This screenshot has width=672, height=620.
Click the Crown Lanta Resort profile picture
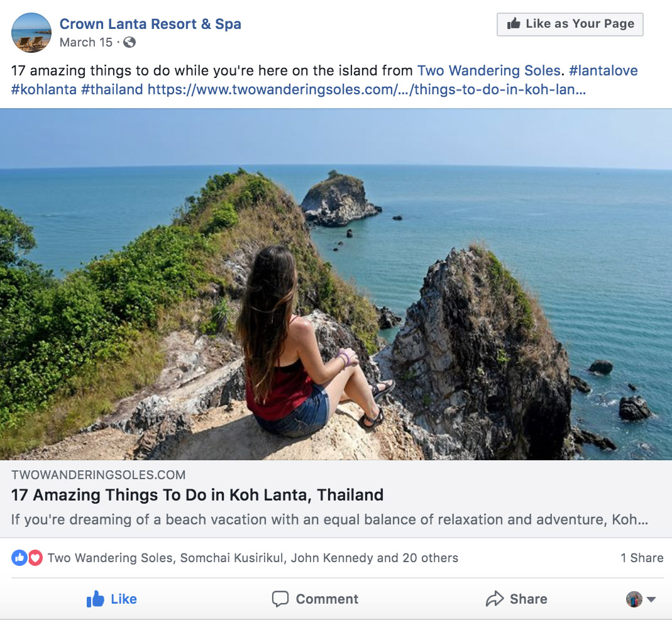click(31, 33)
